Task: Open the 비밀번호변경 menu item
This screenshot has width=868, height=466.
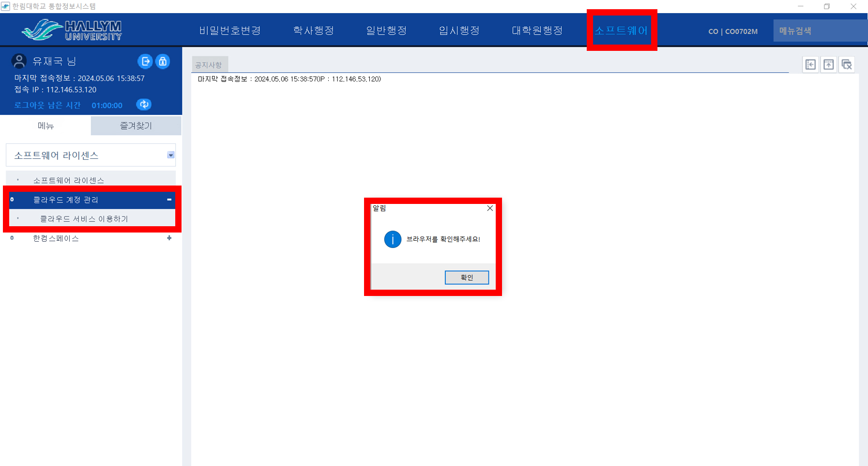Action: pyautogui.click(x=230, y=30)
